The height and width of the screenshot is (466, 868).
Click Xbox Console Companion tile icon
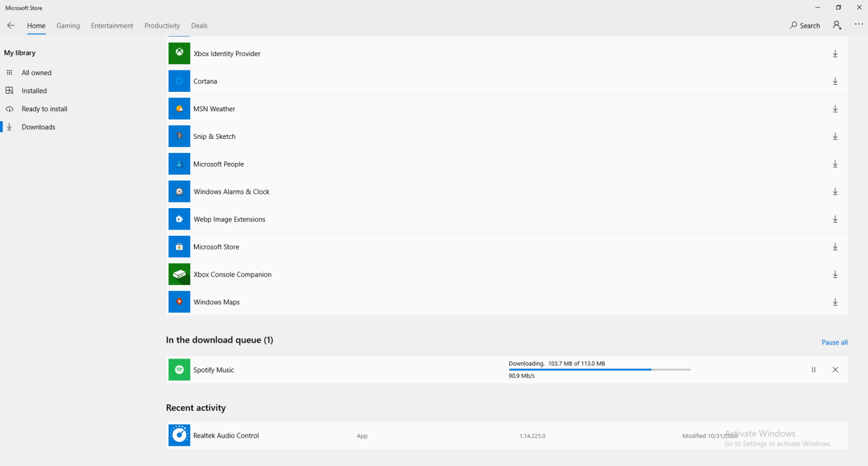pyautogui.click(x=179, y=274)
